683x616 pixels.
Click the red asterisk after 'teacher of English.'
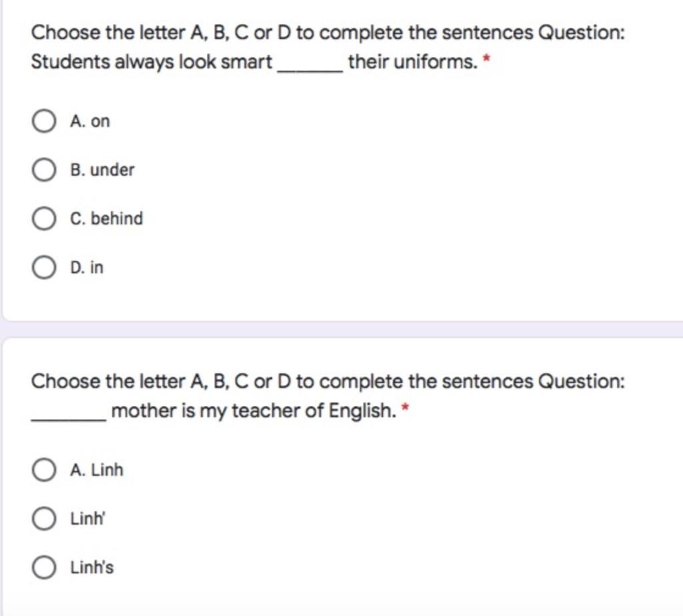pyautogui.click(x=405, y=407)
